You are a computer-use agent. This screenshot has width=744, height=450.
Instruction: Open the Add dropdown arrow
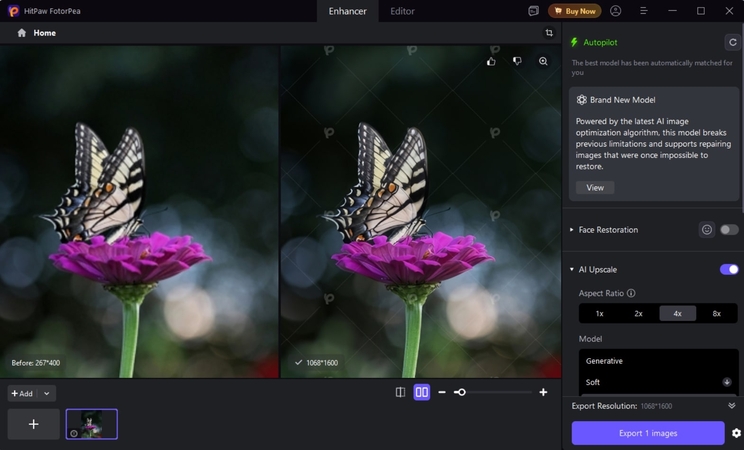(x=46, y=393)
